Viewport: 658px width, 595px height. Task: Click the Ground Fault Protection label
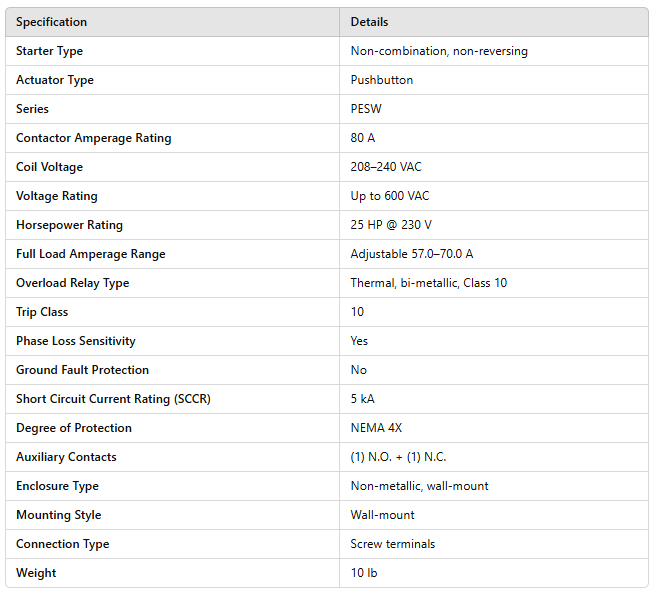click(x=82, y=370)
